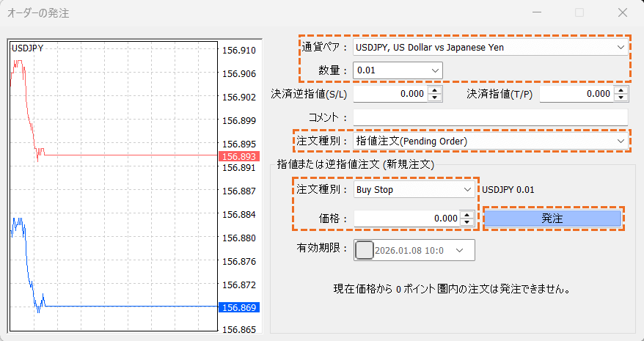The height and width of the screenshot is (341, 644).
Task: Increase the 決済逆指値(S/L) value with up arrow
Action: coord(434,90)
